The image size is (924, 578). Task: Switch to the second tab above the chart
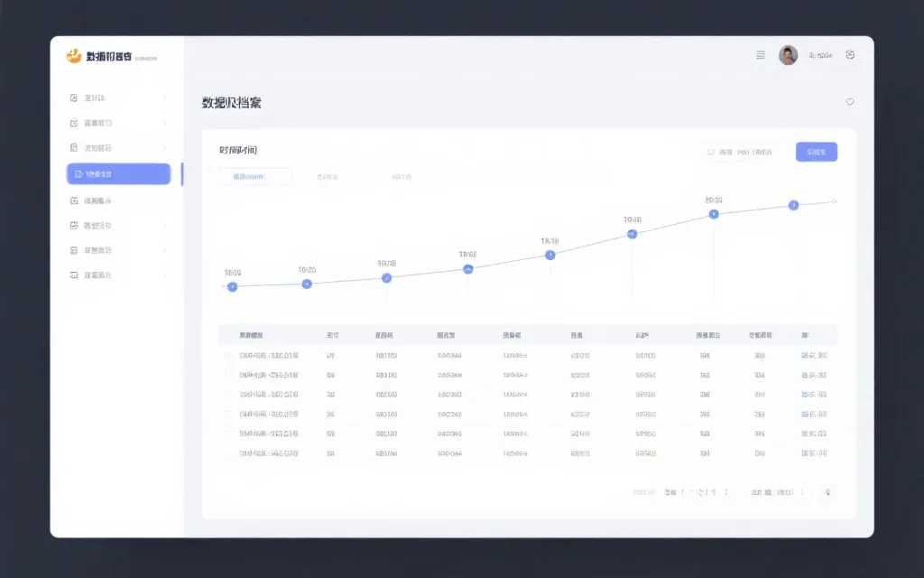pos(327,177)
